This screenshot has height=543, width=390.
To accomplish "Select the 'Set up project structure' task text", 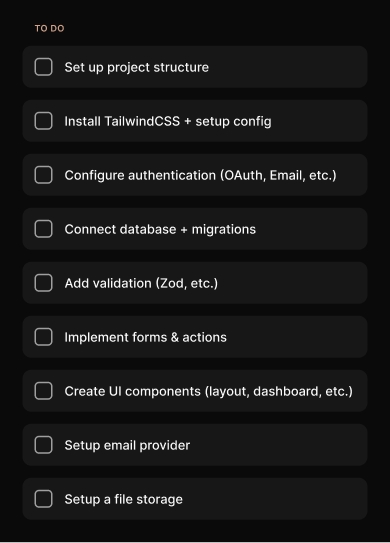I will tap(136, 68).
